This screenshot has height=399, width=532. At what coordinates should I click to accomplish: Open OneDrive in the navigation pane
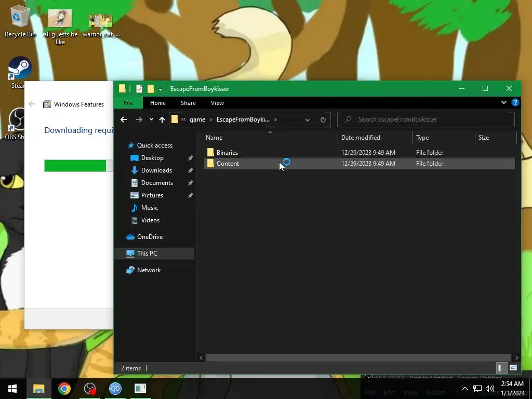[x=150, y=237]
